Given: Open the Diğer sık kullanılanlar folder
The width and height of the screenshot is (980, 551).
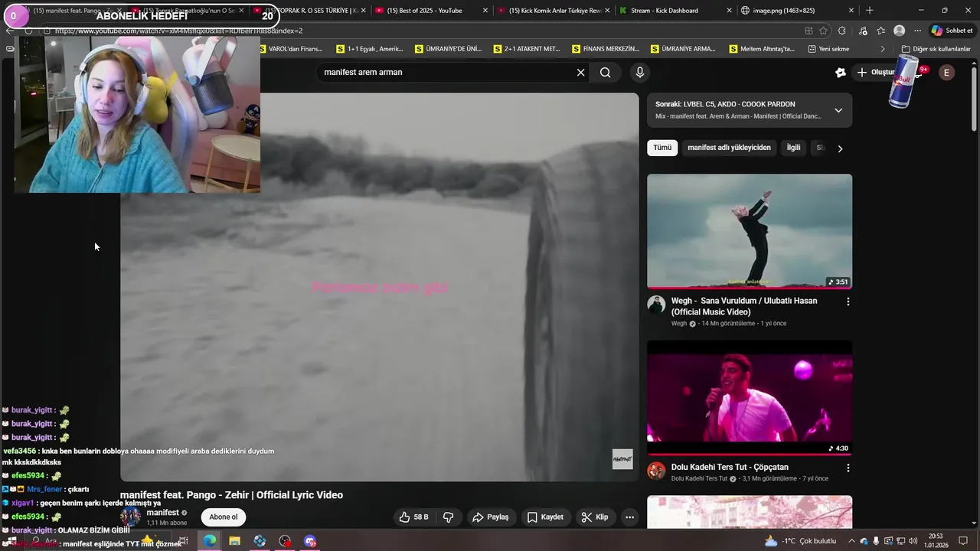Looking at the screenshot, I should click(936, 49).
